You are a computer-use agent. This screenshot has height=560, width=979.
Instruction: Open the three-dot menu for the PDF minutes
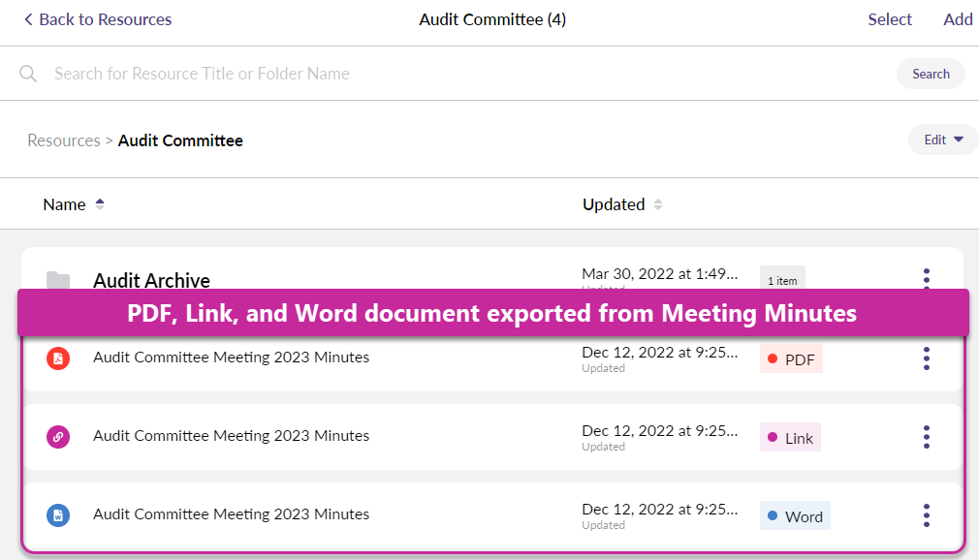pyautogui.click(x=927, y=358)
